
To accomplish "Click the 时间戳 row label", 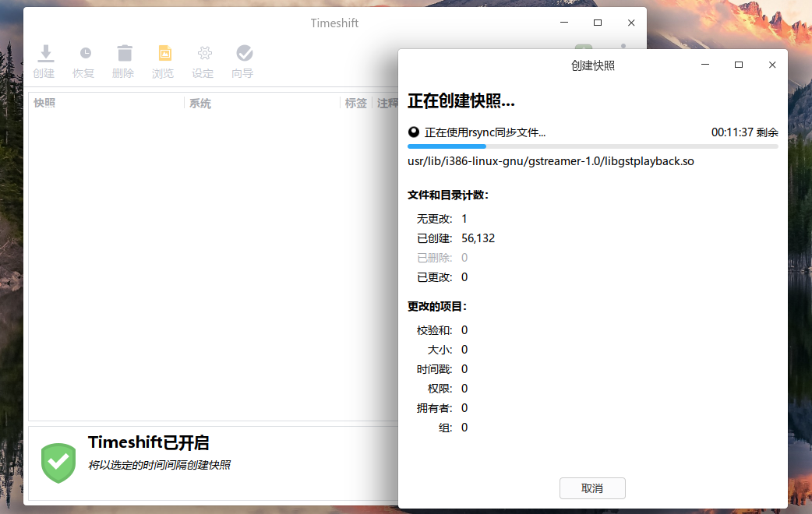I will pos(435,369).
